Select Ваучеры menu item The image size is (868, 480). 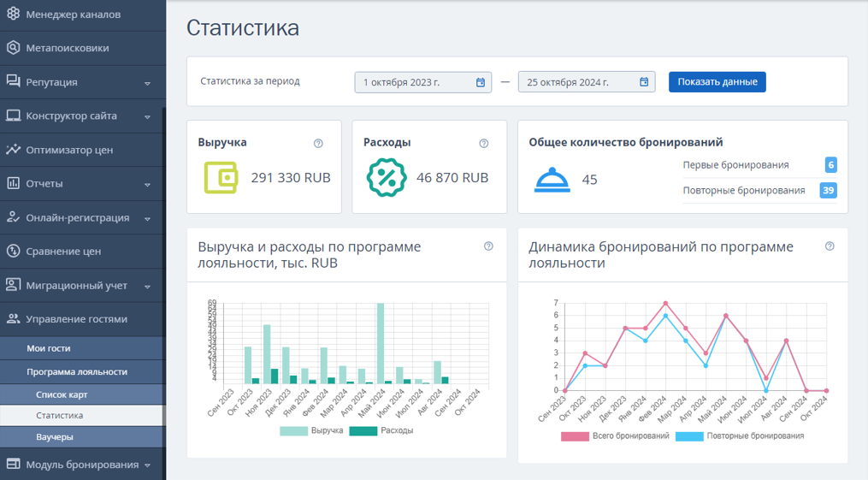(82, 437)
